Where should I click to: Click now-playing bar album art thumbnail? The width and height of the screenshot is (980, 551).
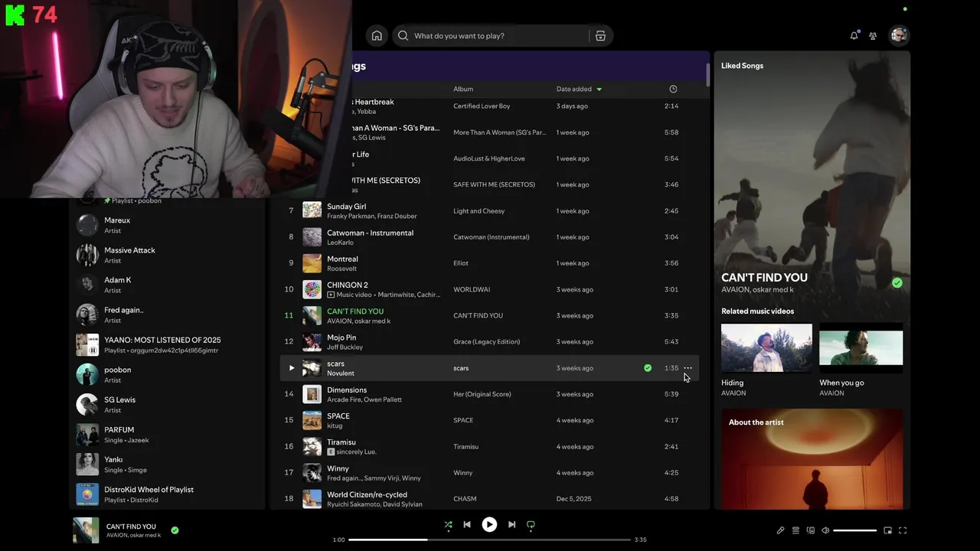pyautogui.click(x=86, y=530)
